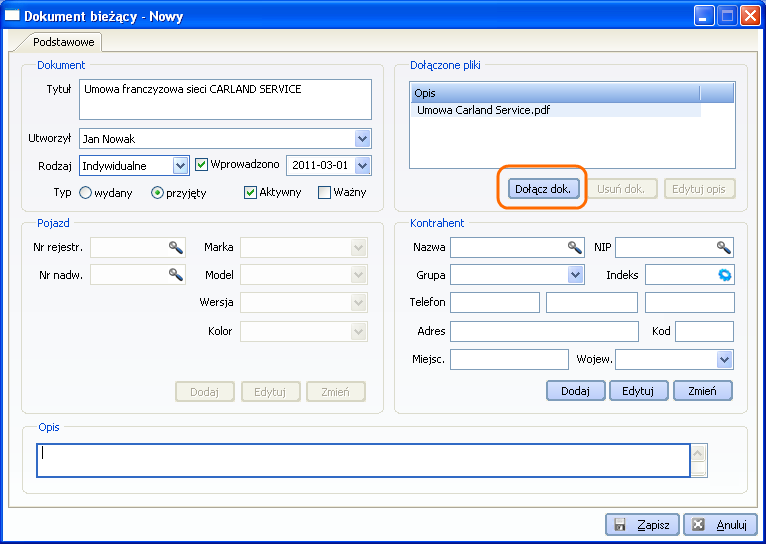The height and width of the screenshot is (544, 766).
Task: Close the Dokument bieżący window
Action: coord(749,16)
